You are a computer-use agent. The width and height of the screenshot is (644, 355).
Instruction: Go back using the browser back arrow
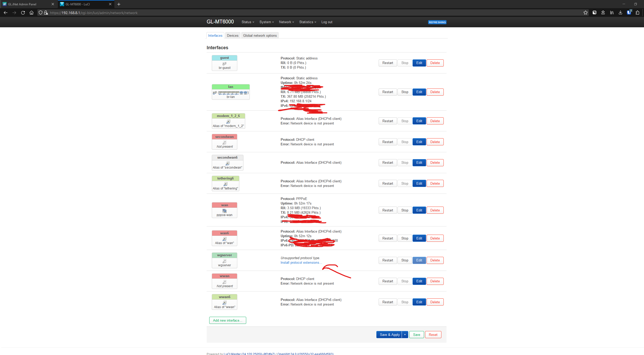pos(6,13)
